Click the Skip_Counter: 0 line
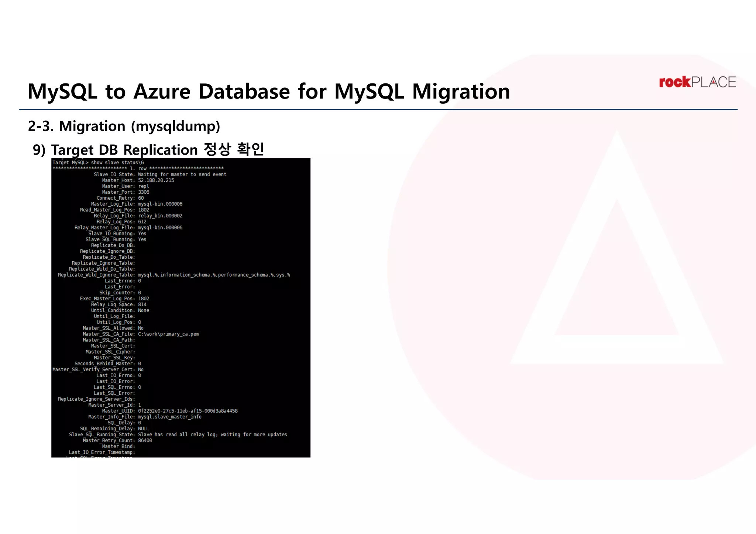The width and height of the screenshot is (756, 534). point(120,292)
